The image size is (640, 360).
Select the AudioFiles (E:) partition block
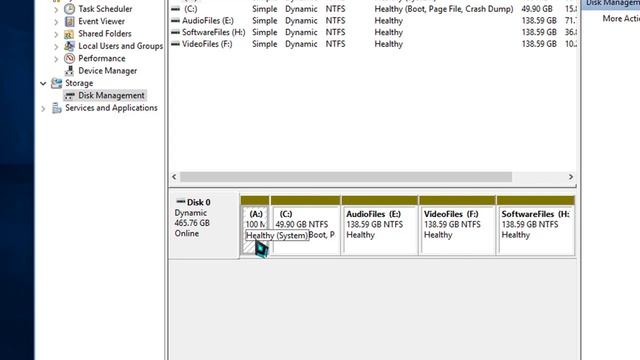point(380,226)
